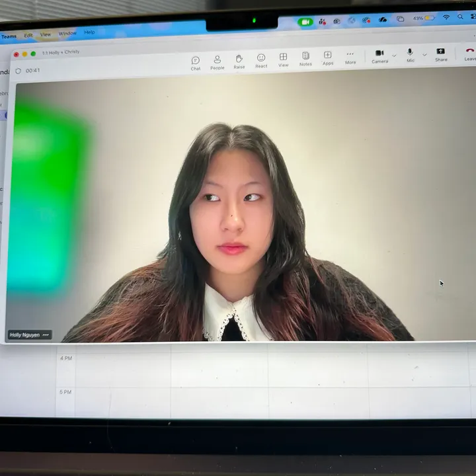The image size is (476, 476).
Task: Show the People participant list
Action: point(217,62)
